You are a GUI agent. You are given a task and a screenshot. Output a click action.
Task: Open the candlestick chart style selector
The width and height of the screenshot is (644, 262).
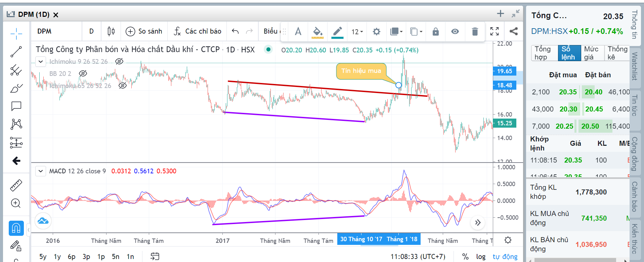(111, 31)
